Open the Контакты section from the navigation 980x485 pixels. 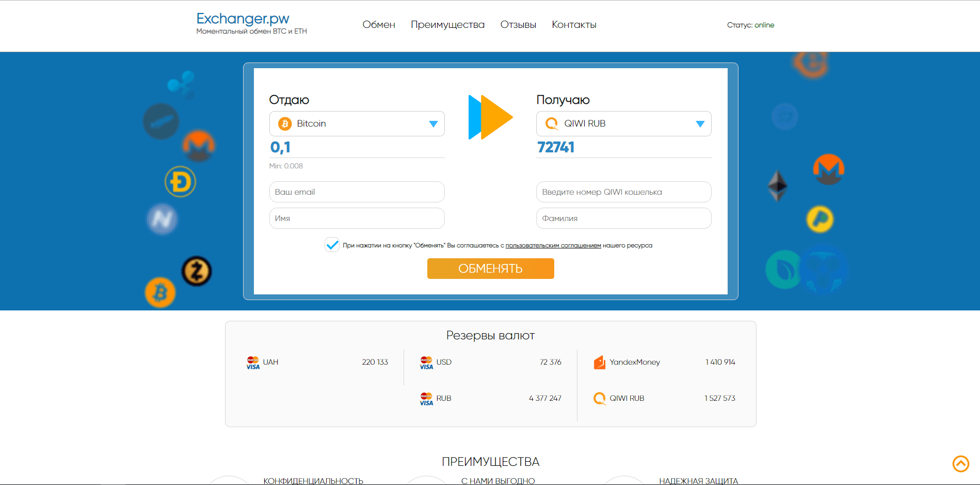pos(573,24)
